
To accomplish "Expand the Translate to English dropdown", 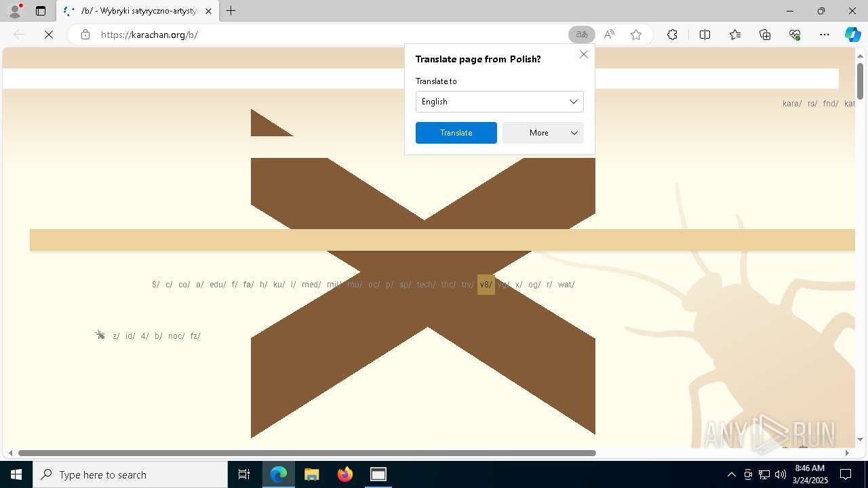I will pos(500,102).
